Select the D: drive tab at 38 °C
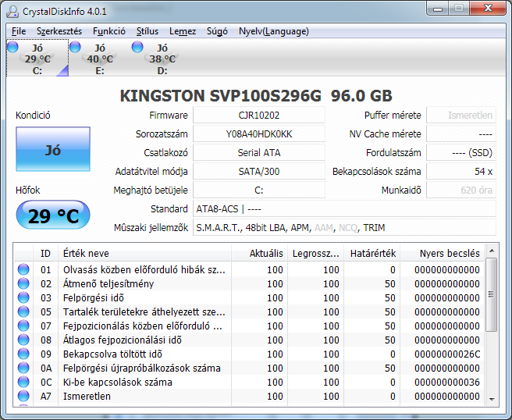 (x=162, y=59)
